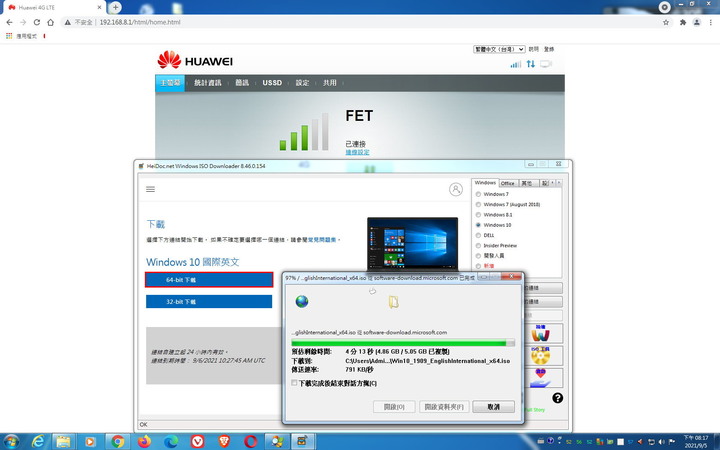Go to the 主畫面 home menu item
The height and width of the screenshot is (450, 720).
(x=170, y=83)
